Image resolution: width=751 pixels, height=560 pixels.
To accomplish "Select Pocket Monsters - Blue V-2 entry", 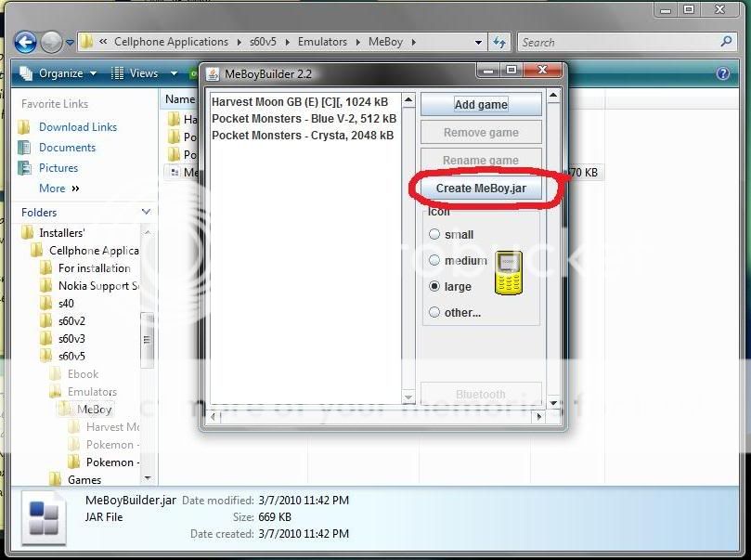I will (304, 119).
